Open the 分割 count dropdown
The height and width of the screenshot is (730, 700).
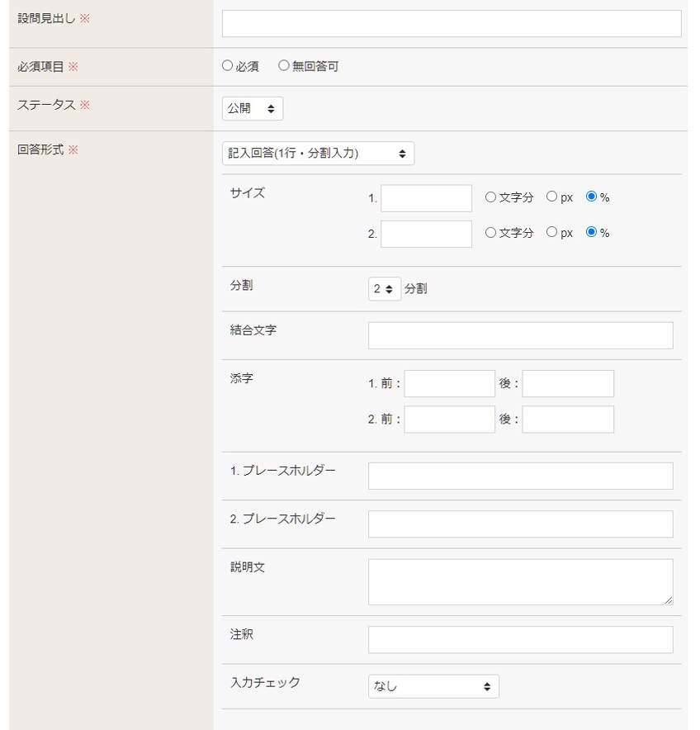pyautogui.click(x=384, y=289)
